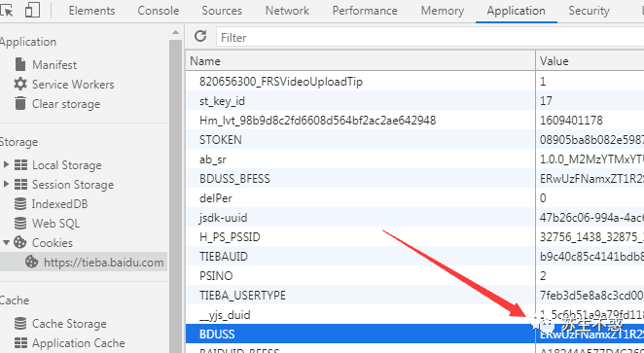Screen dimensions: 644x353
Task: Select the TIEBA_USERTYPE cookie row
Action: (414, 295)
